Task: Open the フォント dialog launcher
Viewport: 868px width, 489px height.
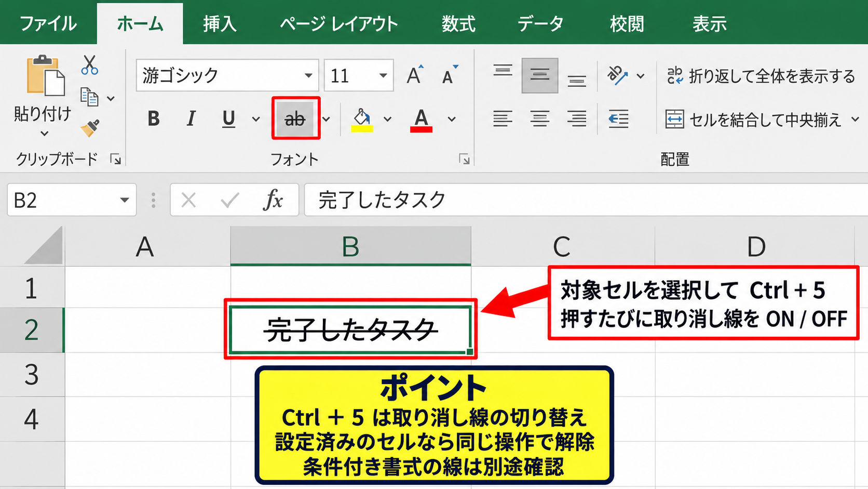Action: [465, 159]
